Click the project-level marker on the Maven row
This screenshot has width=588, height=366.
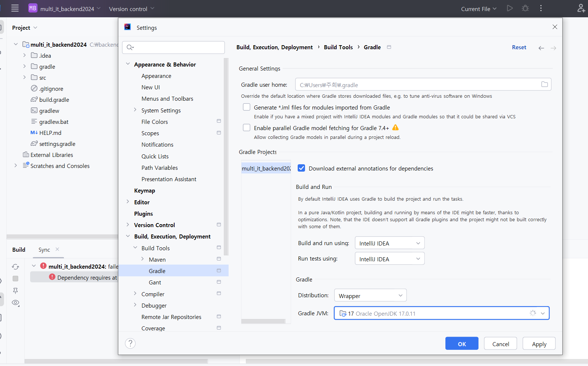point(219,259)
